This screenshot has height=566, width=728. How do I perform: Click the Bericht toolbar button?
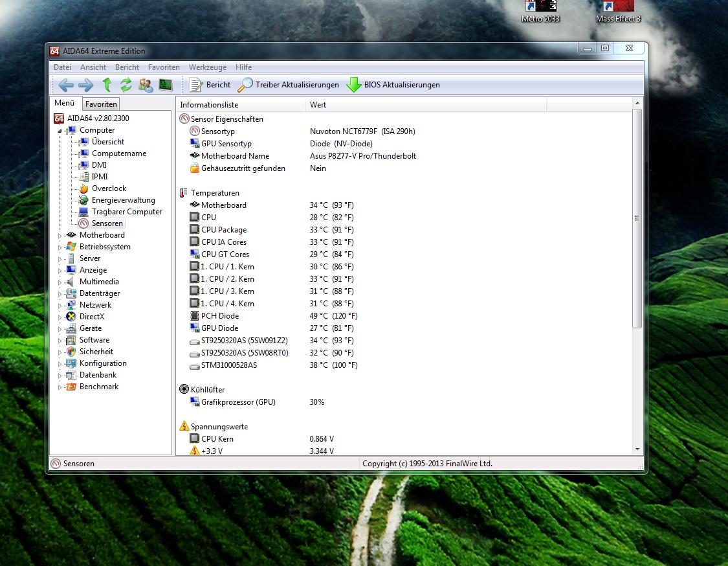(210, 85)
